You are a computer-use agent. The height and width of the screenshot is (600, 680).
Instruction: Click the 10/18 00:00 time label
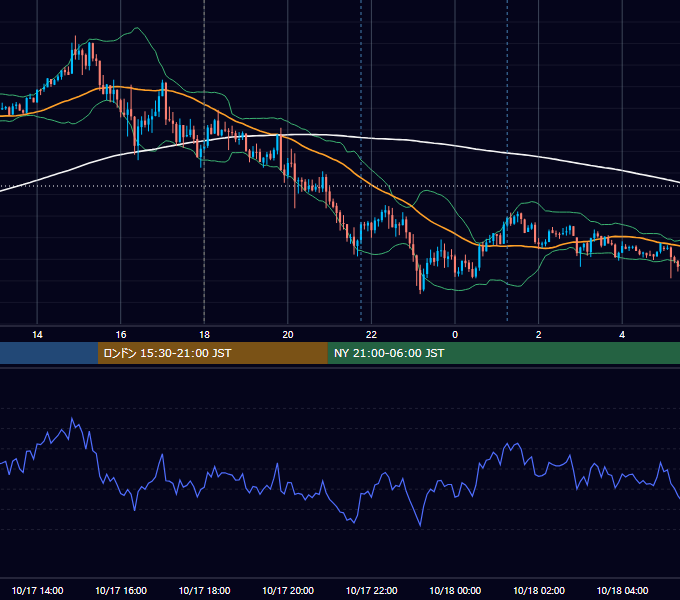(455, 590)
